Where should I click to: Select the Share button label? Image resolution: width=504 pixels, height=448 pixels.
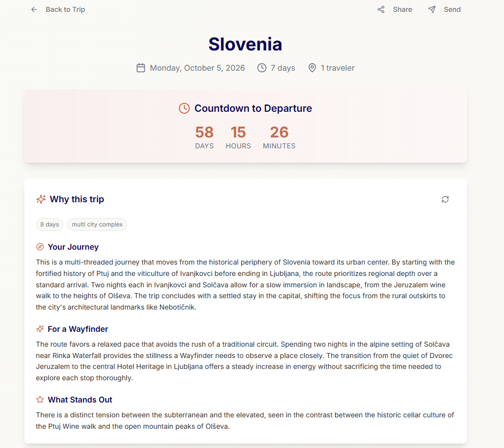point(402,10)
